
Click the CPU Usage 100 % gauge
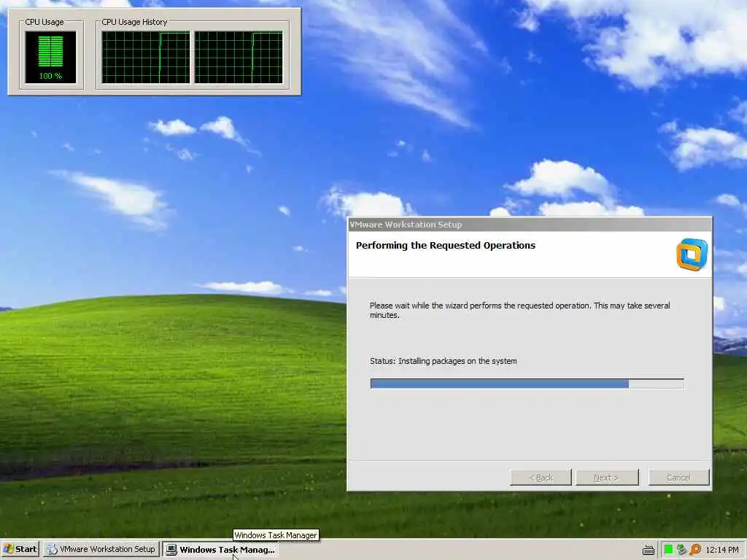click(50, 57)
